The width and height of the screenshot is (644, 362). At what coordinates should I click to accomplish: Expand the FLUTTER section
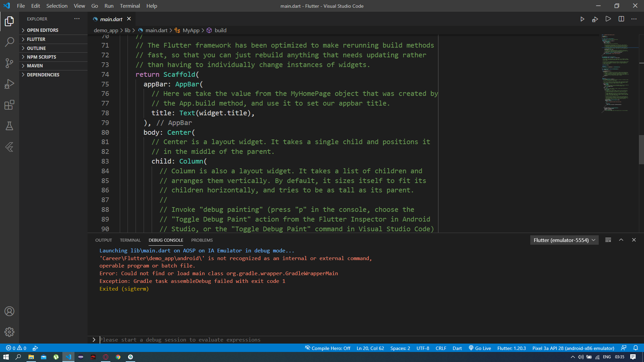point(54,39)
